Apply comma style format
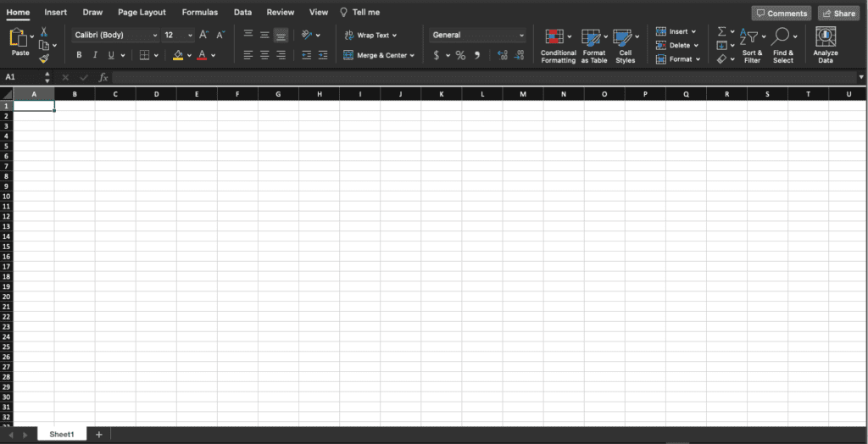The image size is (868, 444). tap(477, 55)
